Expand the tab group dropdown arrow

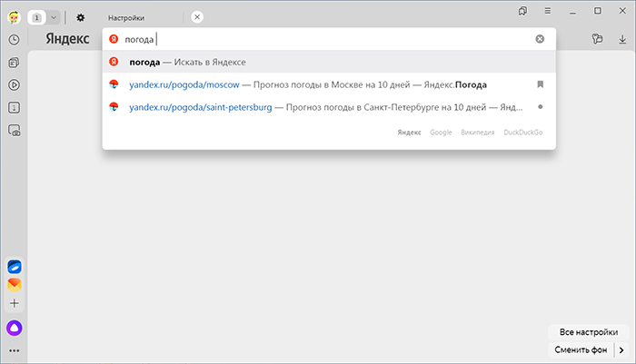(54, 17)
